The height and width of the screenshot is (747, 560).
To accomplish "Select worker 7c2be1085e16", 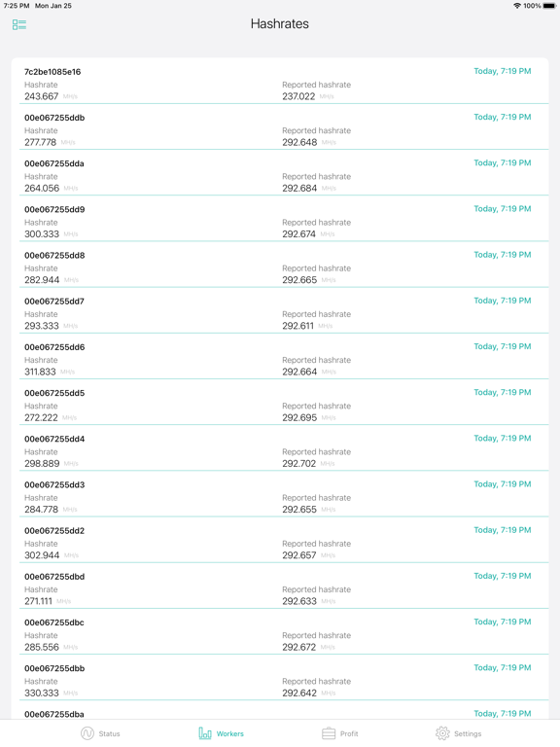I will pos(280,81).
